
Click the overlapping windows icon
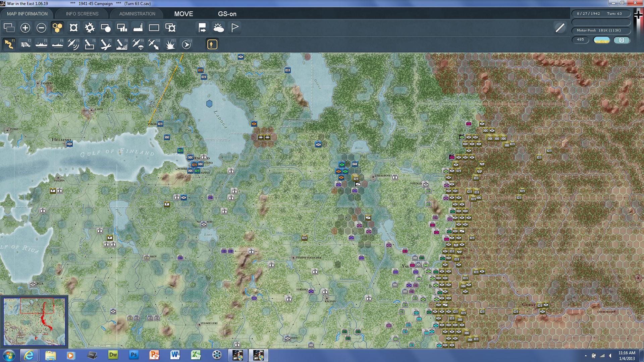click(9, 28)
